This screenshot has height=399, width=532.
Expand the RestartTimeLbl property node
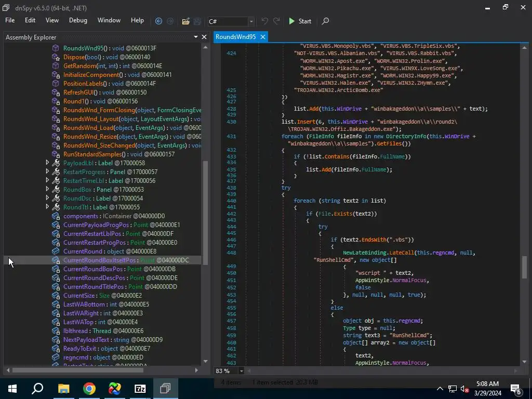tap(47, 180)
